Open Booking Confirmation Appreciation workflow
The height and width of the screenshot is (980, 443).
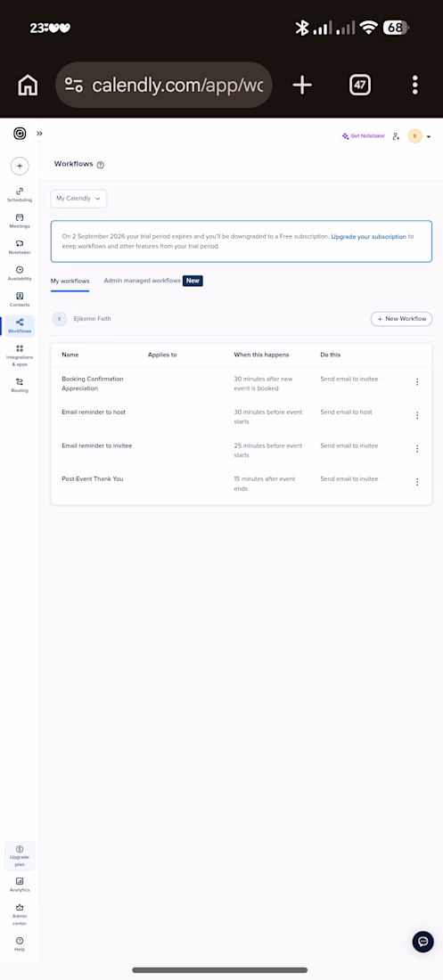tap(93, 383)
